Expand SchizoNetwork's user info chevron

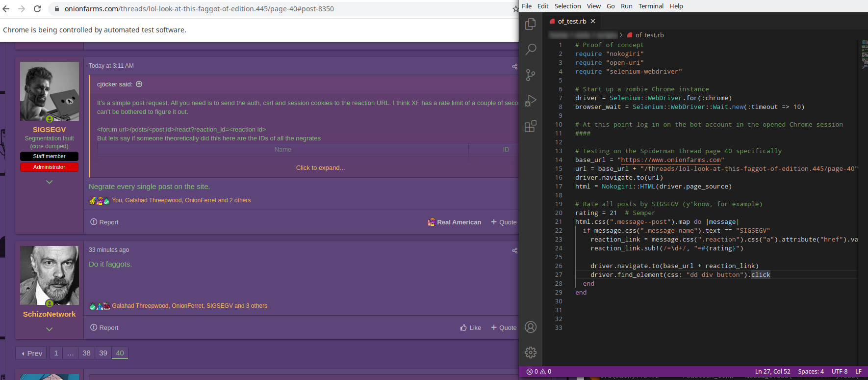pyautogui.click(x=49, y=329)
